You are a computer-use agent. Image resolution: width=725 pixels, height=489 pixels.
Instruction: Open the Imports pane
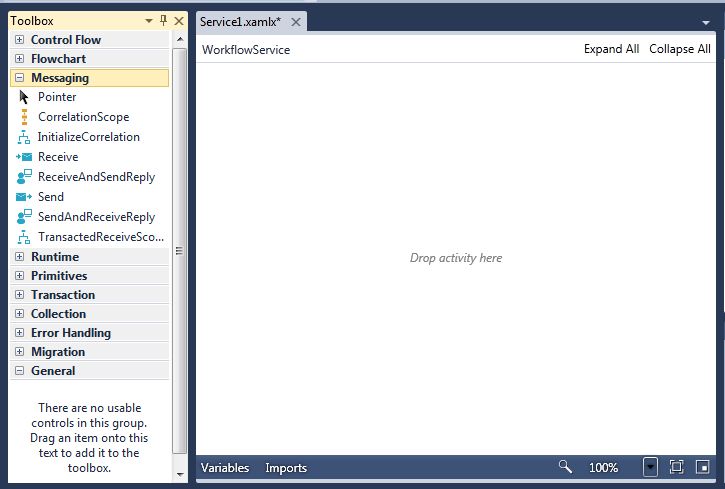286,468
